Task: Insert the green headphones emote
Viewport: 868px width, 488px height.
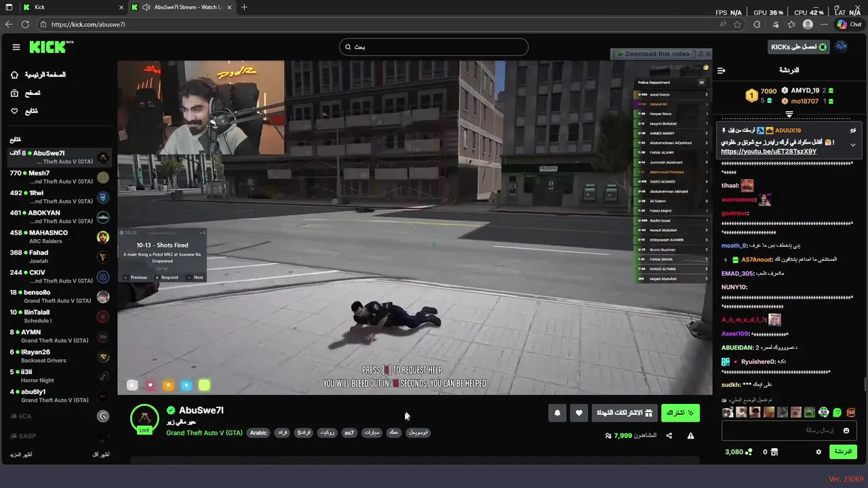Action: [x=823, y=412]
